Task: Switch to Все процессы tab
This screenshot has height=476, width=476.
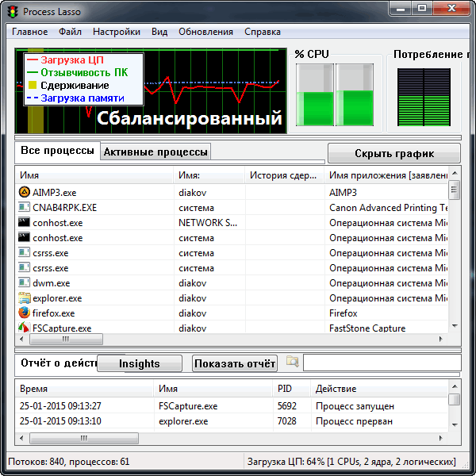Action: point(57,151)
